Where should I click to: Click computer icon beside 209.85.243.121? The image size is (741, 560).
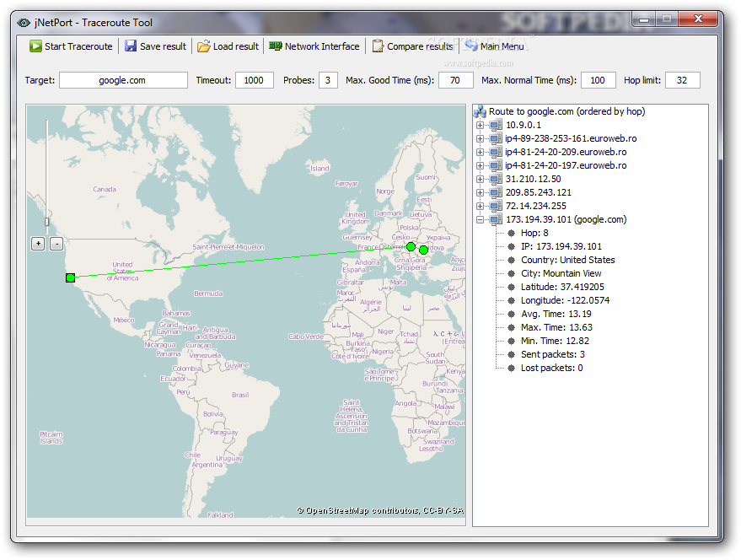point(496,192)
